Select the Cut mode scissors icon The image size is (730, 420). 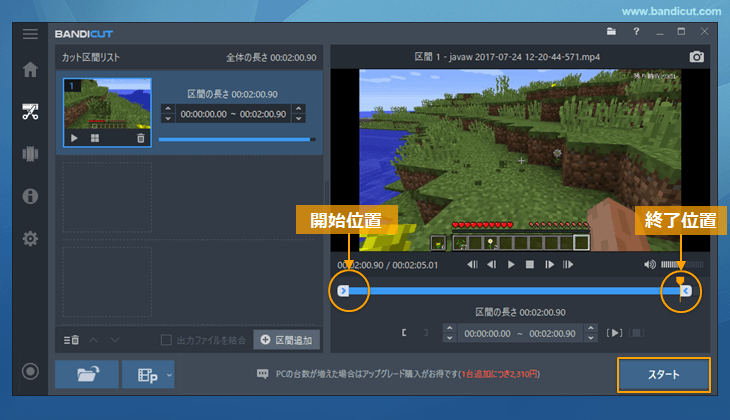click(x=30, y=112)
